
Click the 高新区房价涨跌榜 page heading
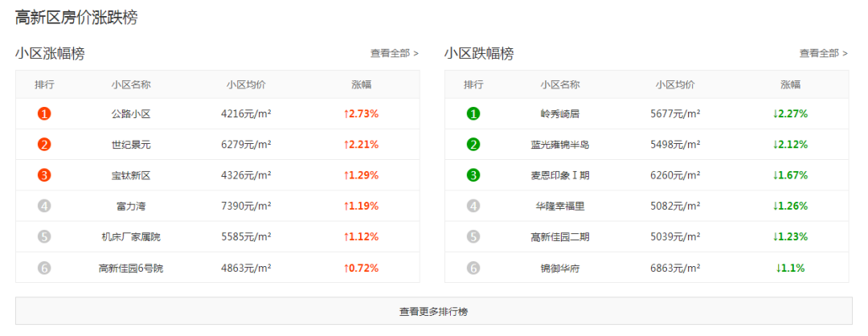click(x=76, y=18)
